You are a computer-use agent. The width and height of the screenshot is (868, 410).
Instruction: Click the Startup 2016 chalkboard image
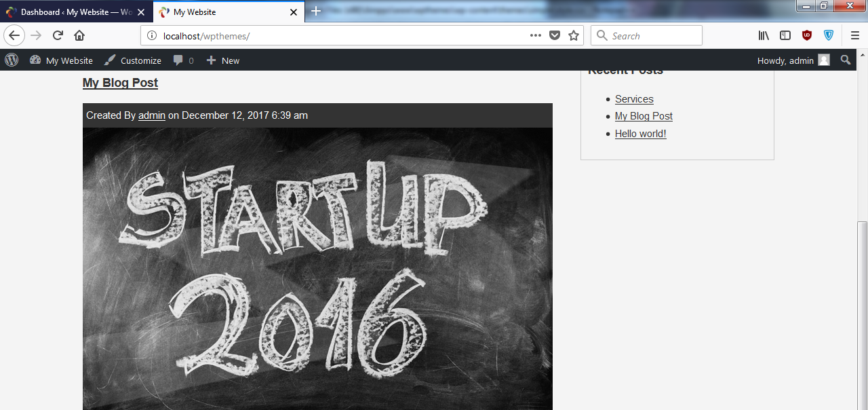click(x=317, y=269)
